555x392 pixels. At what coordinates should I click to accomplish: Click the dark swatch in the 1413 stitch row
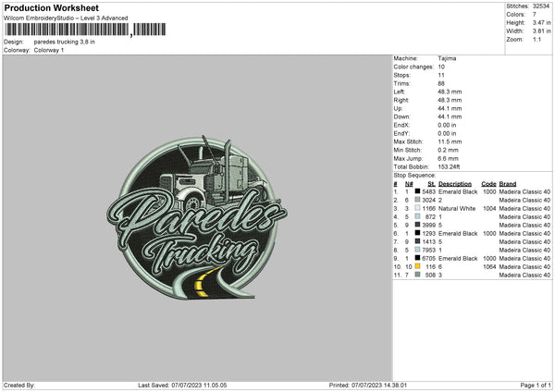[418, 241]
